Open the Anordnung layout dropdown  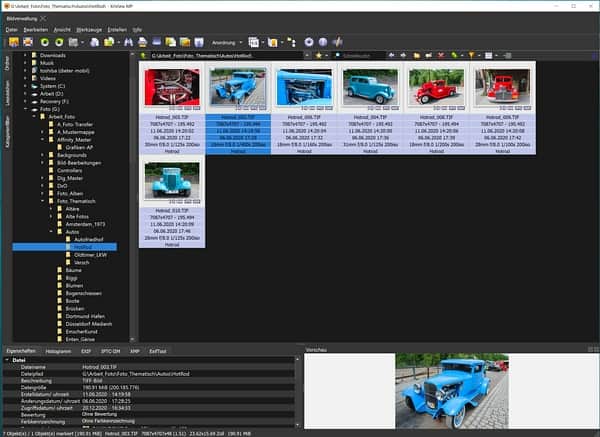pos(227,42)
